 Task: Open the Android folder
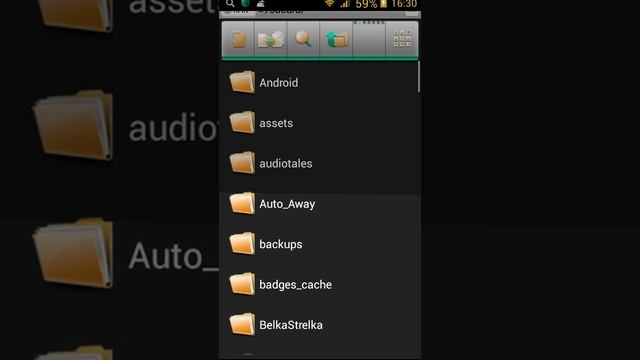pyautogui.click(x=320, y=82)
